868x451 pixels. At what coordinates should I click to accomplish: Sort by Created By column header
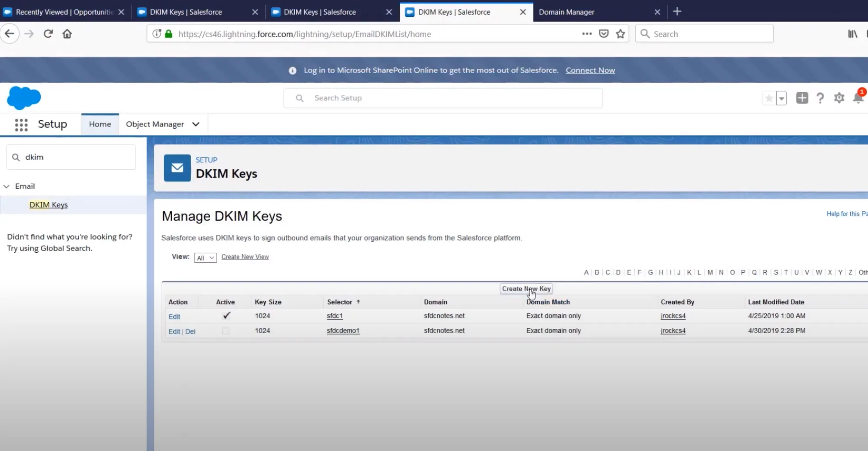point(677,302)
